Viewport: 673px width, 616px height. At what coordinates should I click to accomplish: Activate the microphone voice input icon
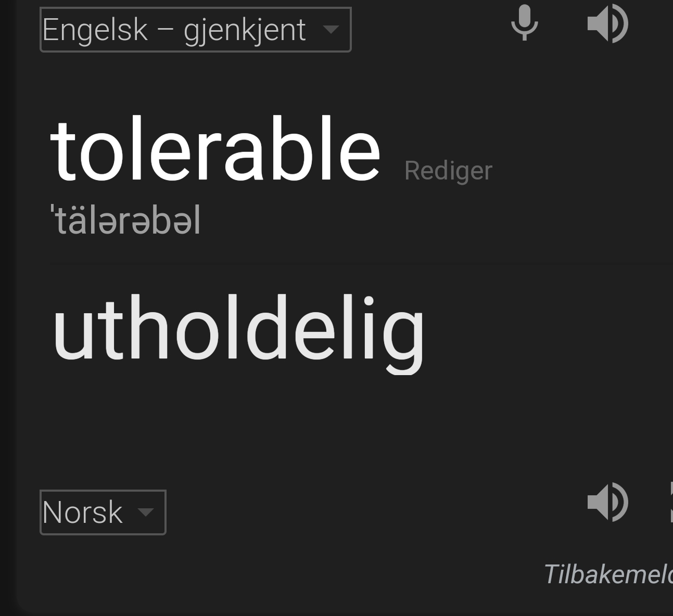click(x=524, y=23)
